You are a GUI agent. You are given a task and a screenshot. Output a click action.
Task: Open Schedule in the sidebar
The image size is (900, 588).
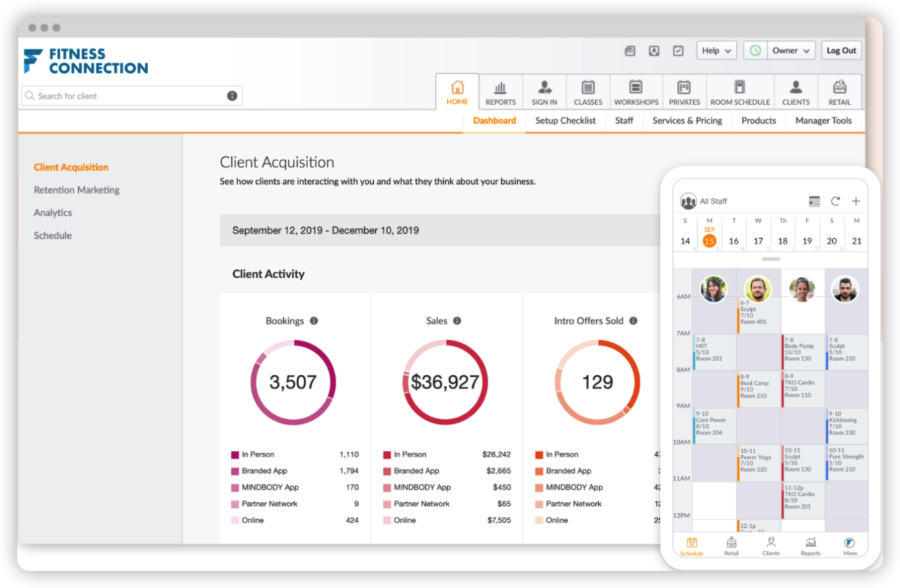pyautogui.click(x=53, y=236)
